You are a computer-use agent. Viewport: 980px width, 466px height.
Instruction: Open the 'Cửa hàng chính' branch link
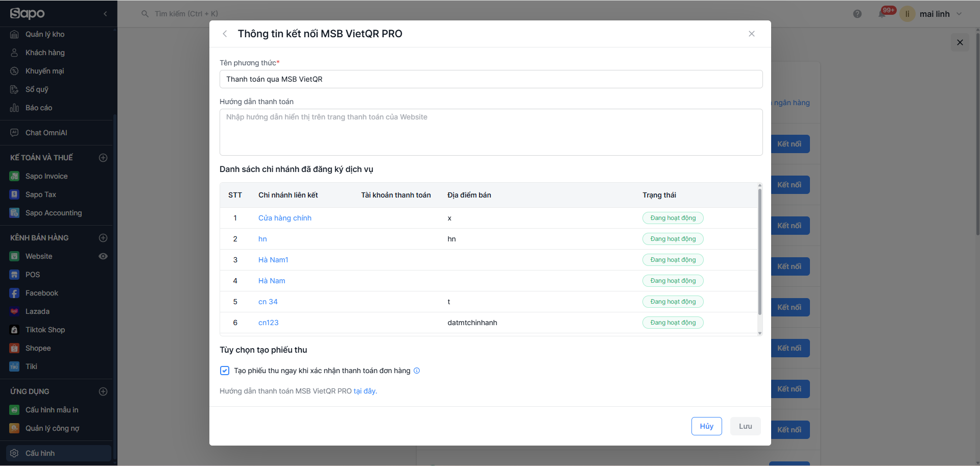pyautogui.click(x=284, y=218)
